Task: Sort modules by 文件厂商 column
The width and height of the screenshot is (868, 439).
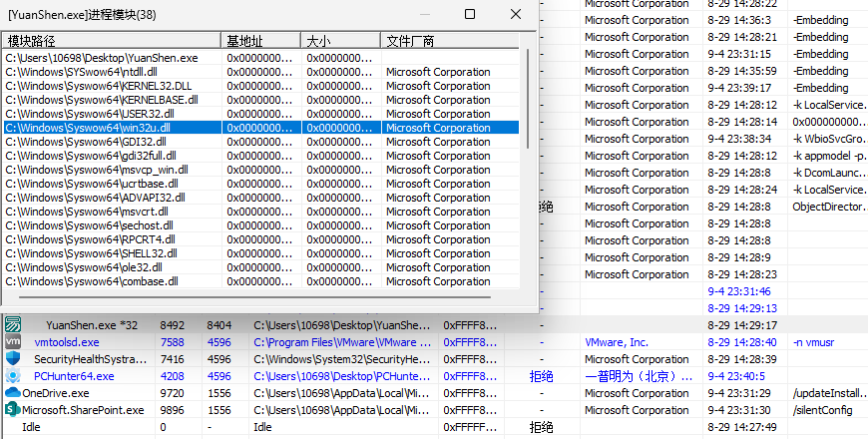Action: point(450,41)
